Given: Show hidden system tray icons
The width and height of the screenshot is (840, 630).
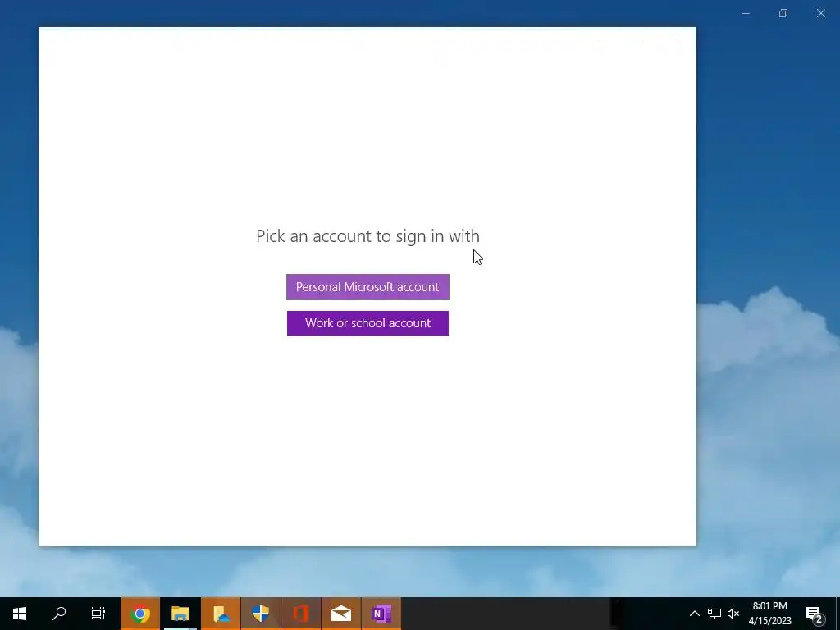Looking at the screenshot, I should click(x=694, y=614).
